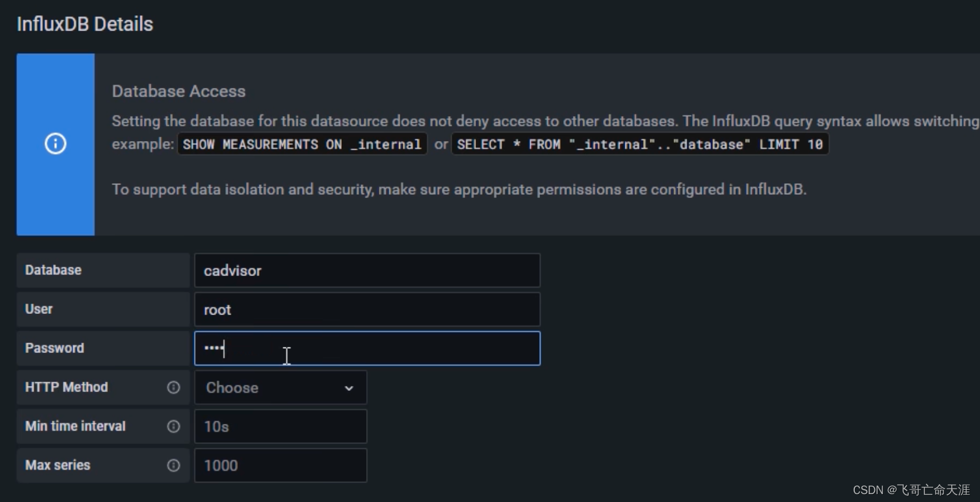Click the SELECT * FROM _internal code snippet
The image size is (980, 502).
(x=640, y=145)
